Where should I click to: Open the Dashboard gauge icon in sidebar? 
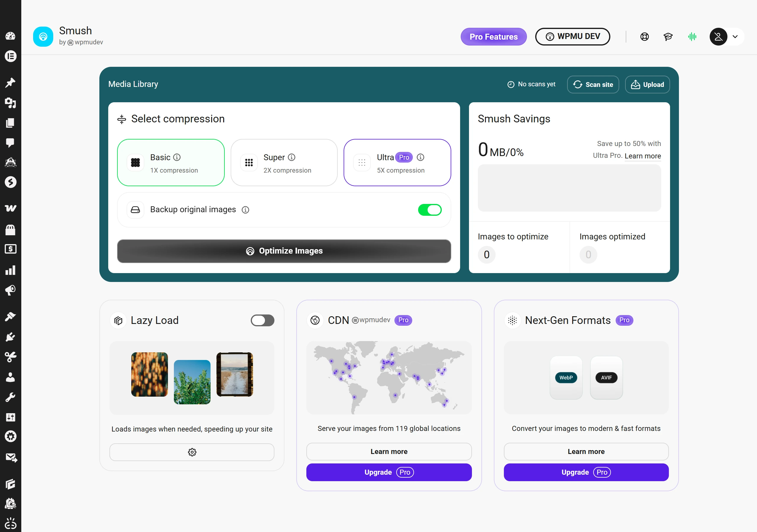11,36
